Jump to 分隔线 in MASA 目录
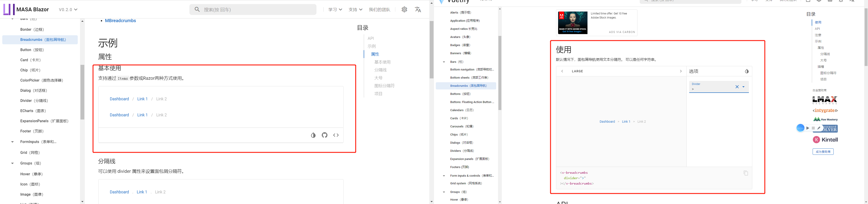The height and width of the screenshot is (204, 868). 380,70
